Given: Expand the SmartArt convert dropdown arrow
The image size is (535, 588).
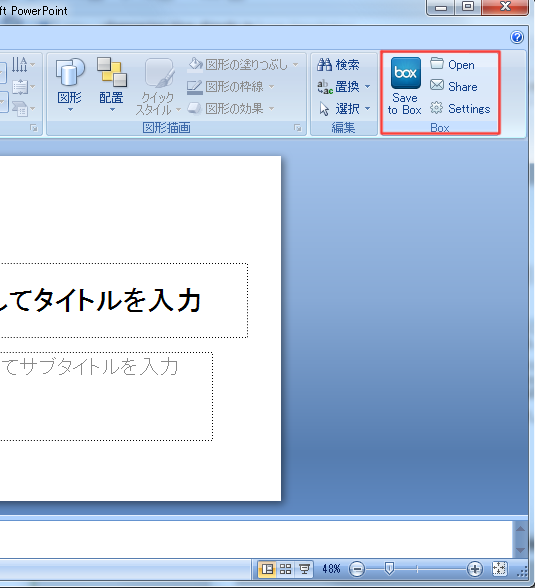Looking at the screenshot, I should tap(33, 109).
